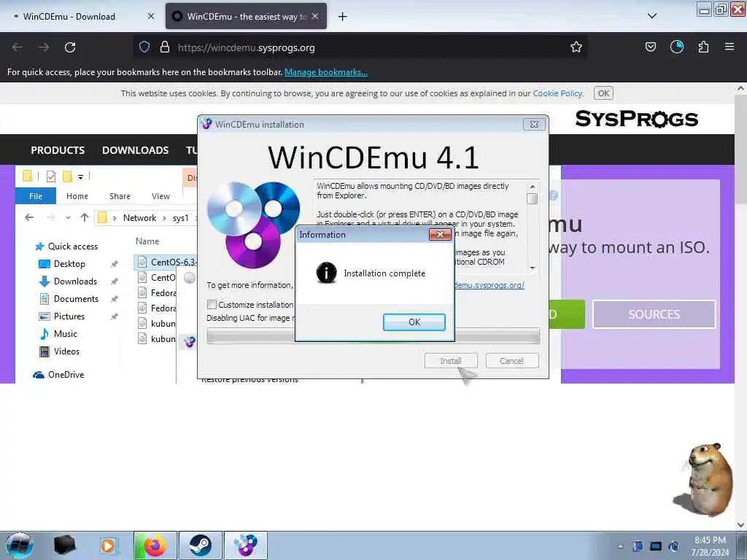Click WinCDEmu installer taskbar icon

click(245, 545)
